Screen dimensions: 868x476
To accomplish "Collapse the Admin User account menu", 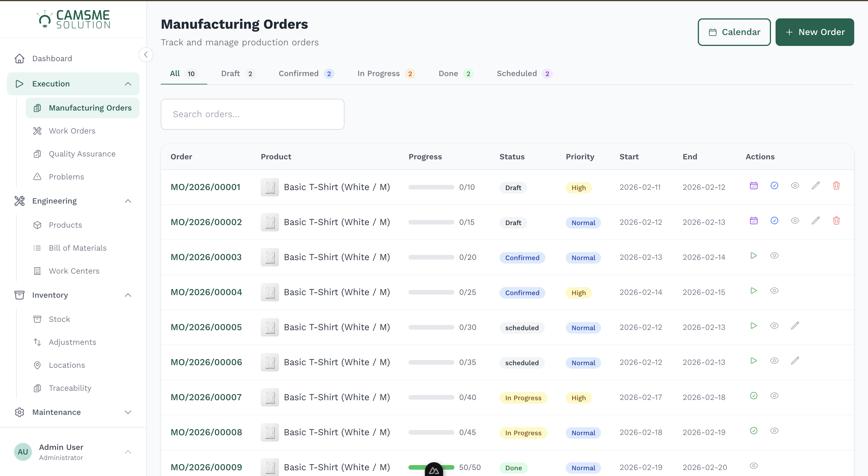I will (128, 452).
